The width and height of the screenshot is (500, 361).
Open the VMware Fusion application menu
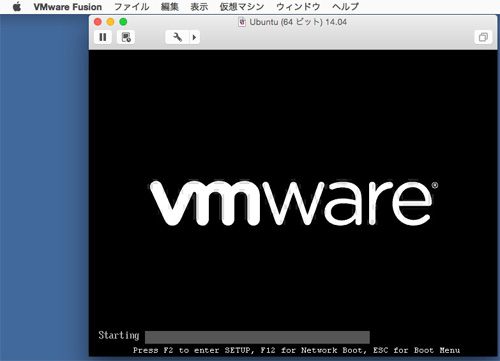point(68,7)
